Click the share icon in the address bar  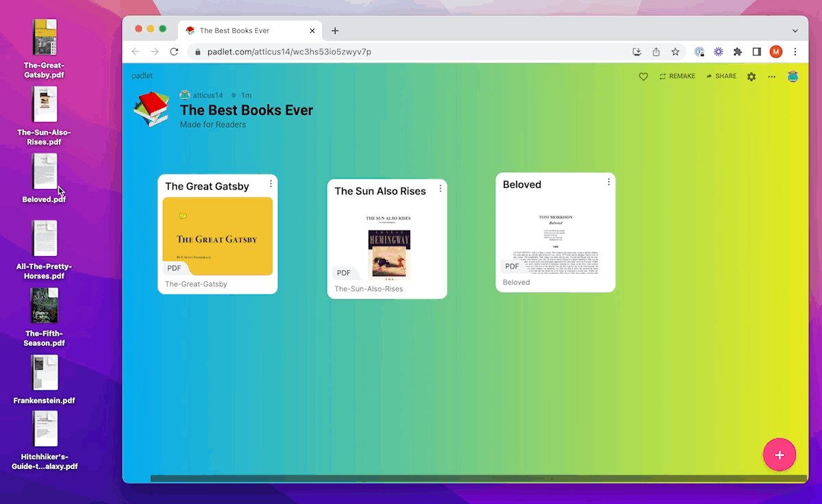point(656,51)
